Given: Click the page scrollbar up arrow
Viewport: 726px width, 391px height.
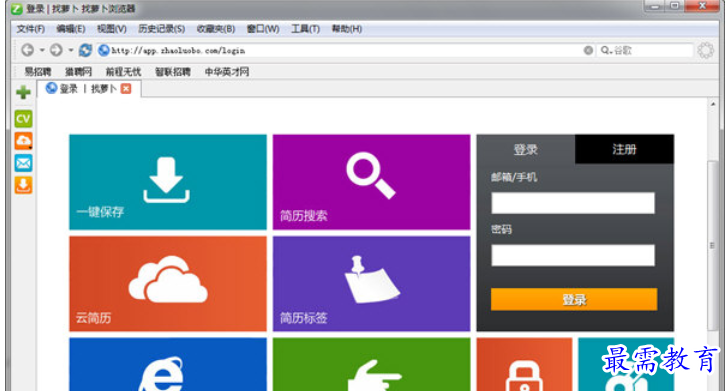Looking at the screenshot, I should click(713, 104).
